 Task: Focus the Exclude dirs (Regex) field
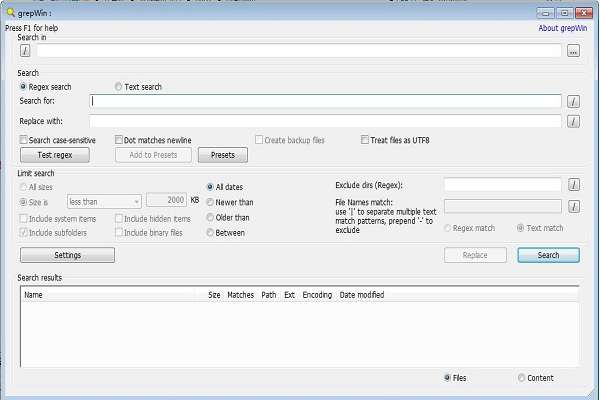503,185
